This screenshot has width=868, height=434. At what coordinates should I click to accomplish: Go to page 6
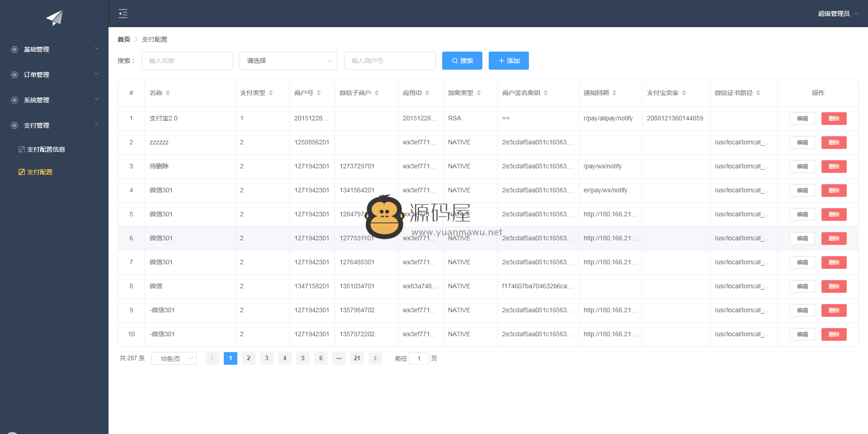[321, 358]
